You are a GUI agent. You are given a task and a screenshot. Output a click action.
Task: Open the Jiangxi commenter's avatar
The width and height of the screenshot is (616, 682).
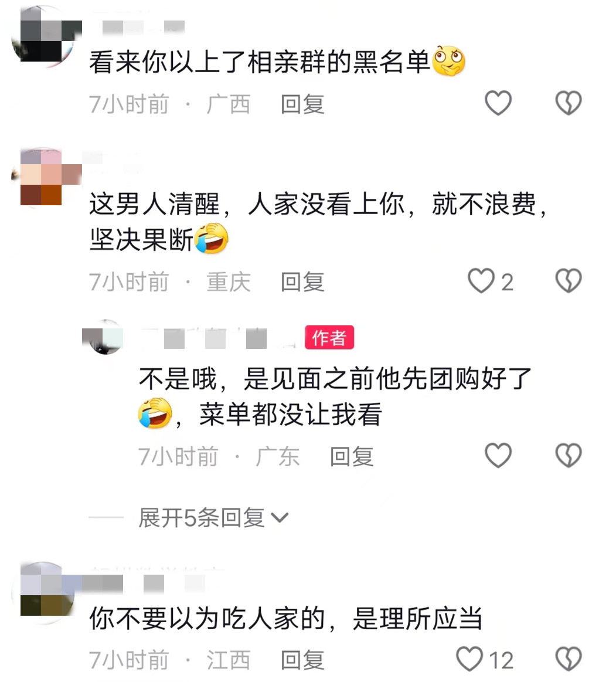43,592
